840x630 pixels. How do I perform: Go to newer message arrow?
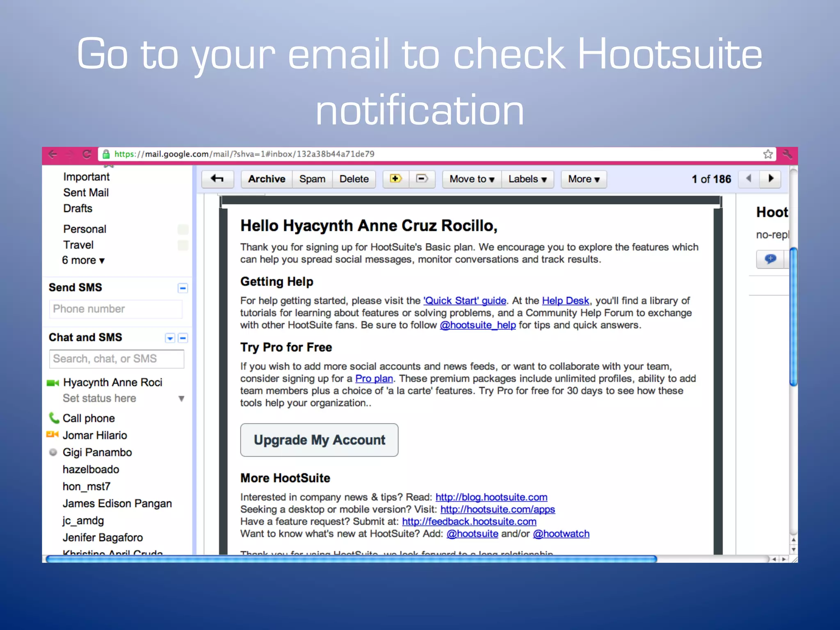coord(749,179)
